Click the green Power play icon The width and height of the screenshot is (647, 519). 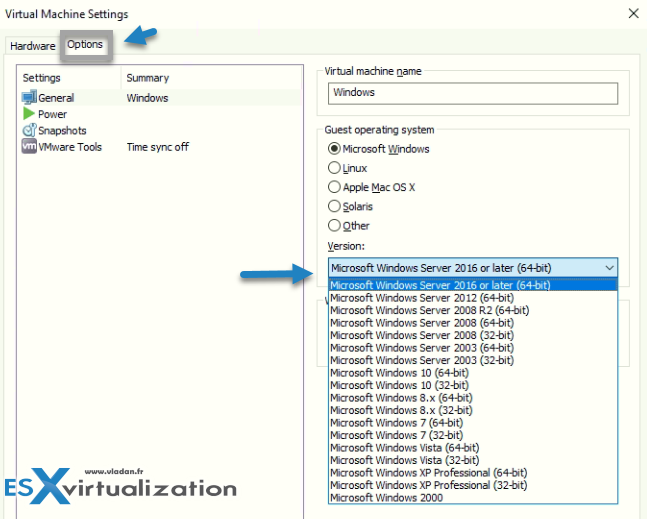(28, 113)
